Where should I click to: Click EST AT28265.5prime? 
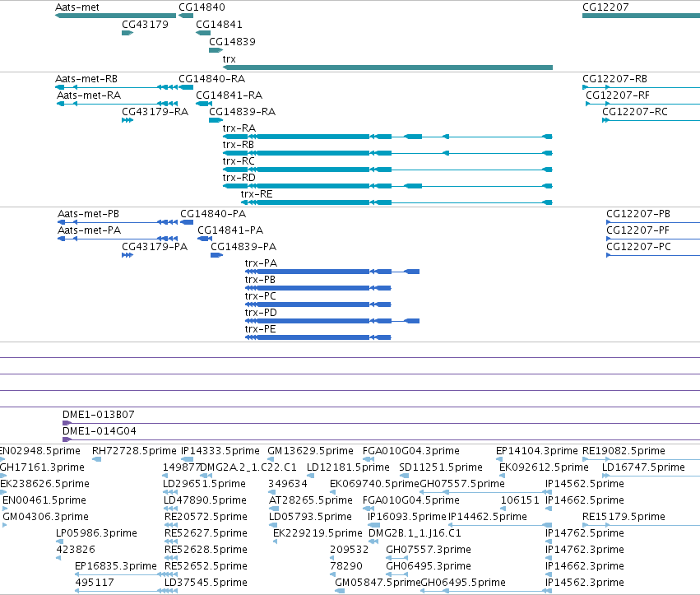click(311, 500)
